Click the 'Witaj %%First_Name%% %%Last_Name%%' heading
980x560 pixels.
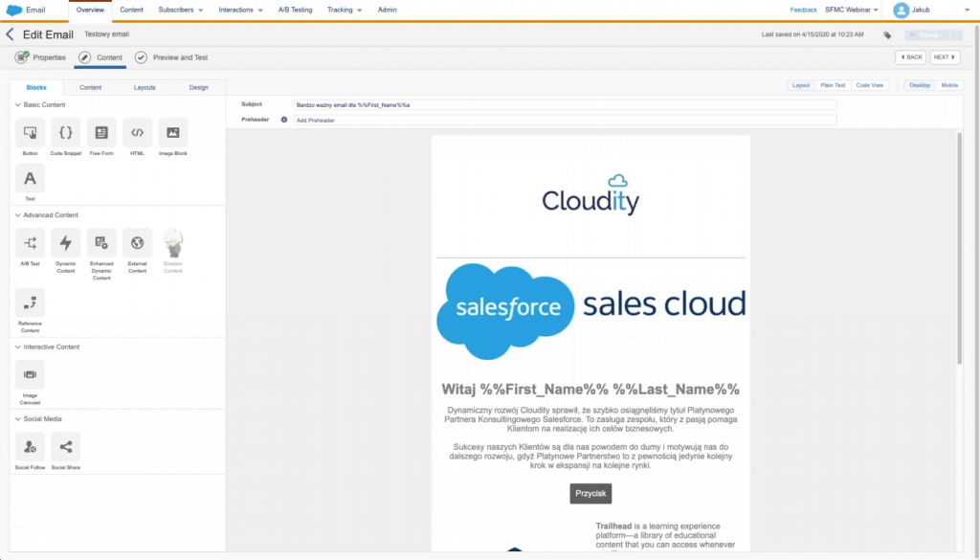pos(590,390)
